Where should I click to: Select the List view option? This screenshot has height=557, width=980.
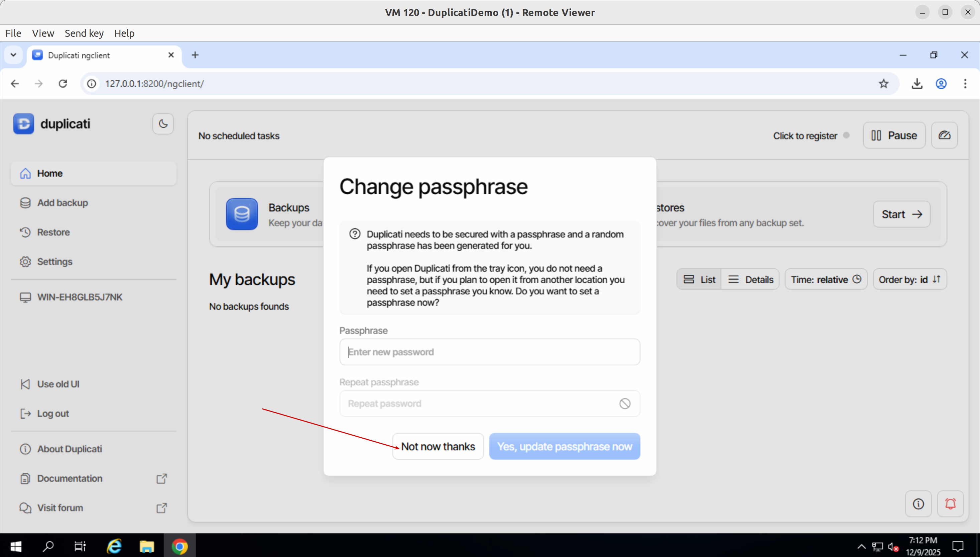pos(700,280)
